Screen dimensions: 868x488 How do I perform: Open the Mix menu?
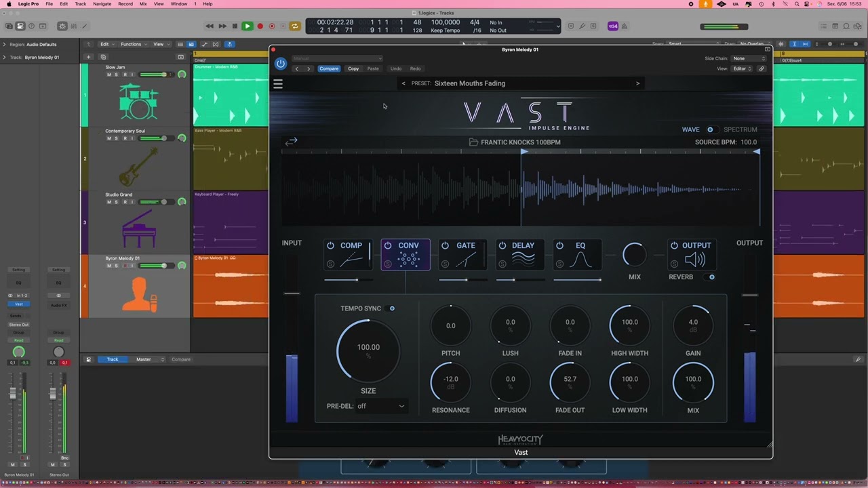143,4
